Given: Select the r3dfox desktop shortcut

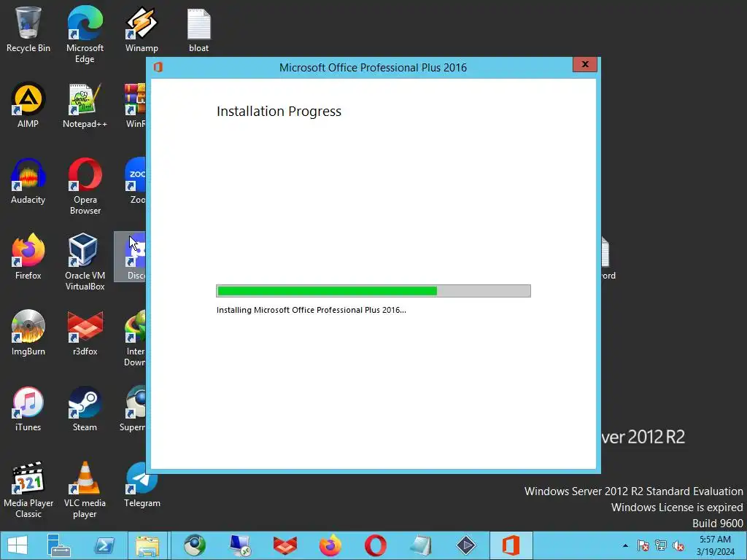Looking at the screenshot, I should tap(85, 332).
